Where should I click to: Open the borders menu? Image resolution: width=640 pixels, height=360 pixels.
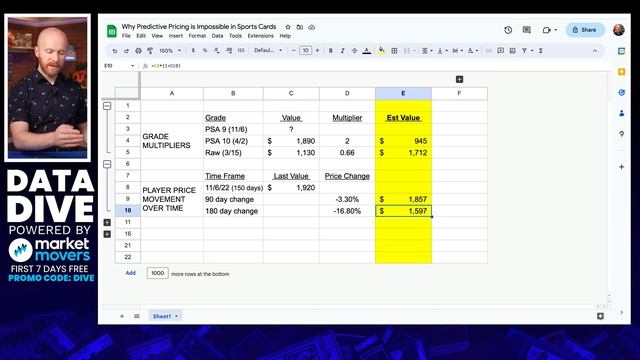[x=394, y=51]
